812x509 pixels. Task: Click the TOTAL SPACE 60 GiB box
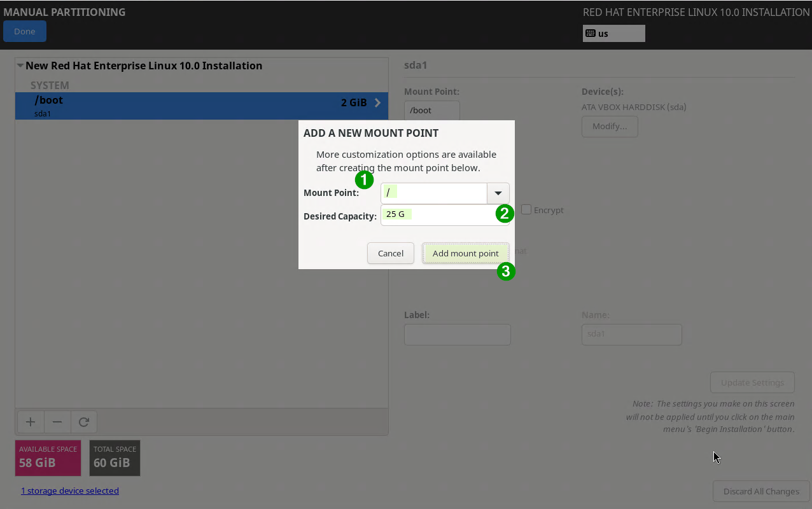115,458
